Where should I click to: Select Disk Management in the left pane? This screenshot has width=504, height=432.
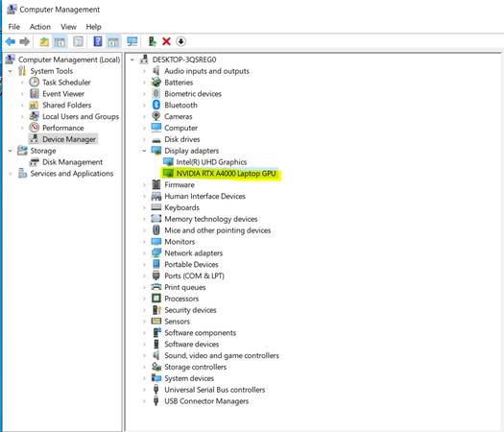72,162
